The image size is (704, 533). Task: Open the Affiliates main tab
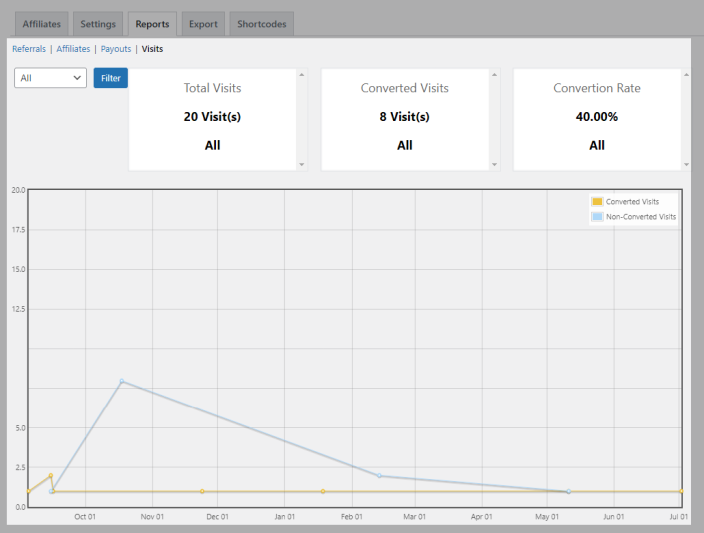[x=41, y=24]
